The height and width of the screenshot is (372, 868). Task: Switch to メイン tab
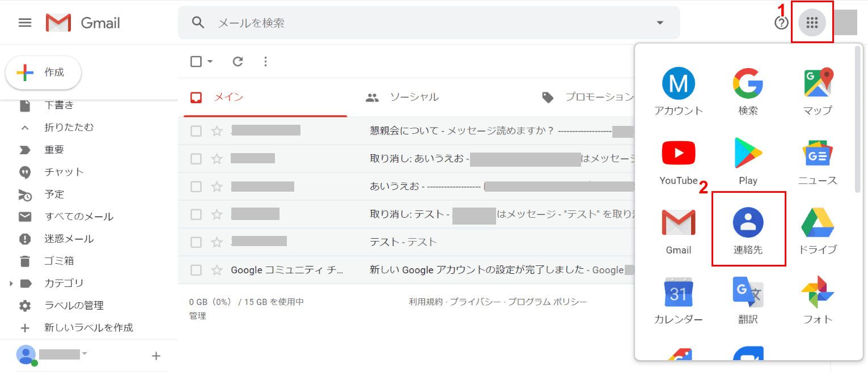pyautogui.click(x=265, y=97)
